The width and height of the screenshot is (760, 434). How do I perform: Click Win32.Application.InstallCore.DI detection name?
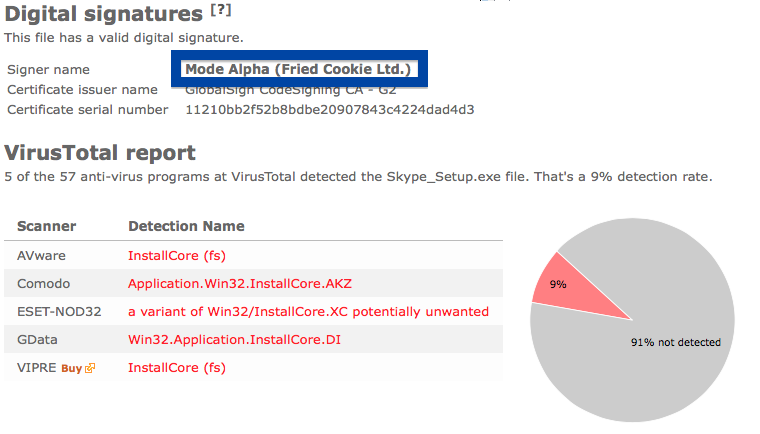pyautogui.click(x=235, y=339)
